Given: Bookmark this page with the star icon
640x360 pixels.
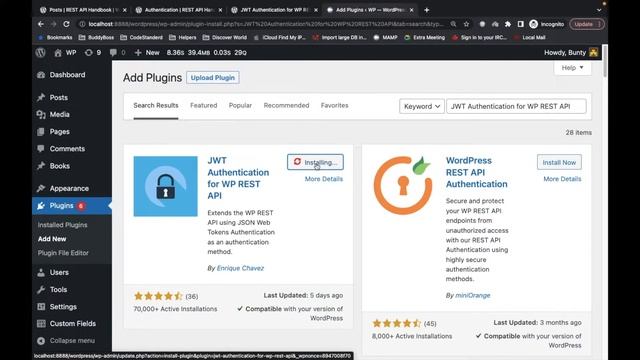Looking at the screenshot, I should coord(466,24).
